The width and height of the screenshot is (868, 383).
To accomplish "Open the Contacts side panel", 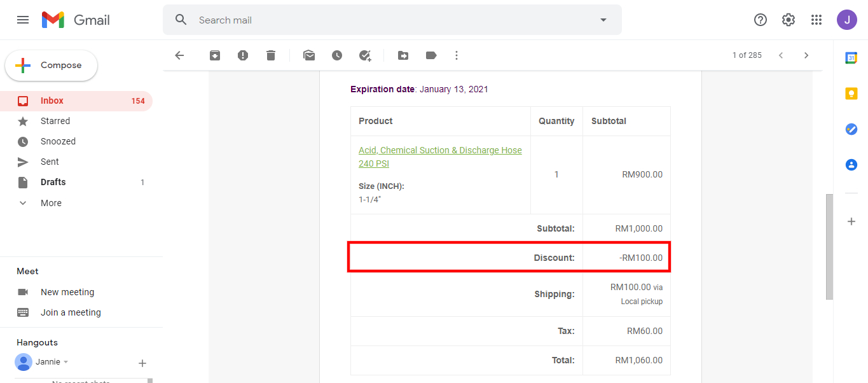I will (851, 165).
